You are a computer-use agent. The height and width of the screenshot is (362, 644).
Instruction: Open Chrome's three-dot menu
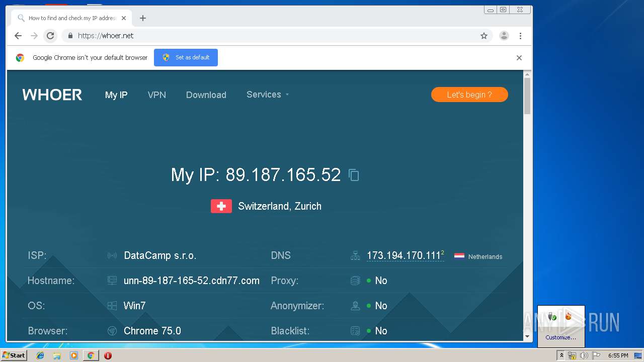520,36
